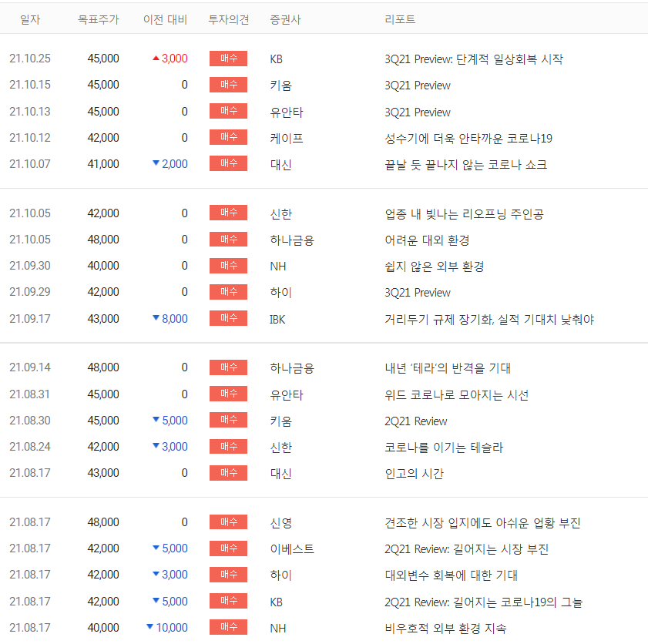The height and width of the screenshot is (644, 648).
Task: Open 하이 3Q21 Preview report dated 21.09.29
Action: click(x=418, y=293)
